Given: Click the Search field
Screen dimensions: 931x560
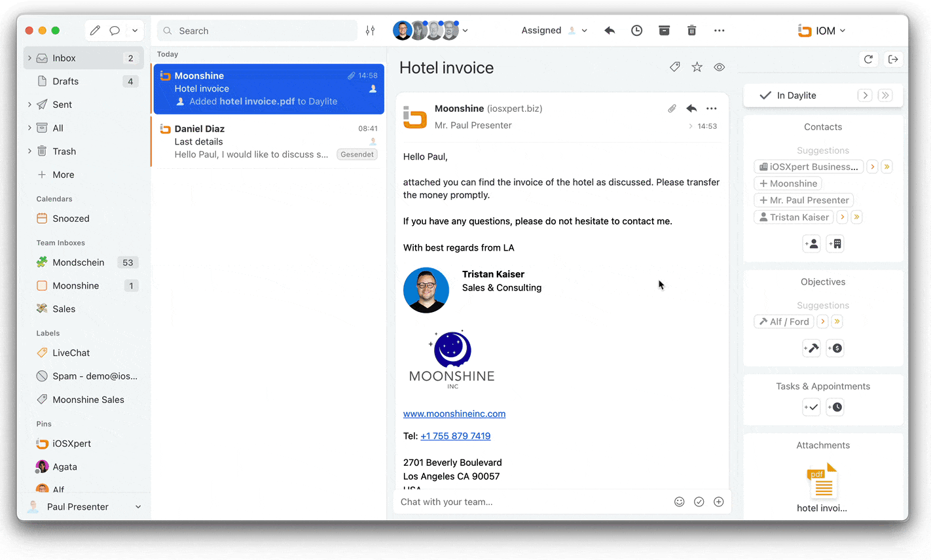Looking at the screenshot, I should pyautogui.click(x=257, y=31).
